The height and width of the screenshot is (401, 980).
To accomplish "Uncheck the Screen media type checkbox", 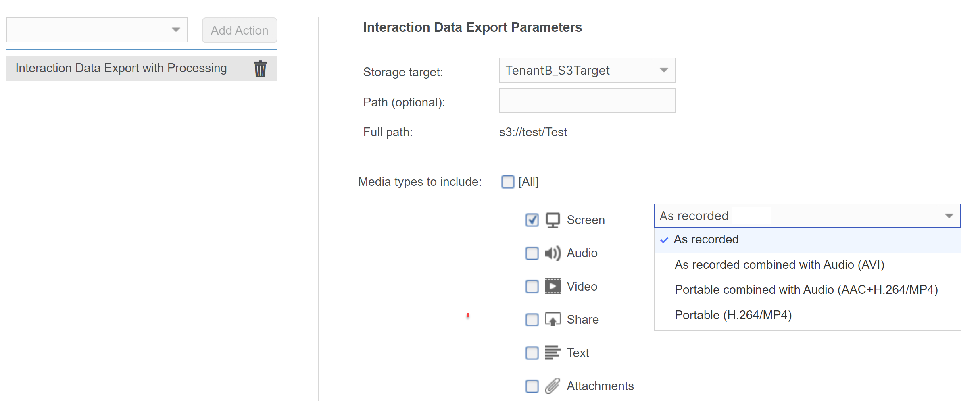I will pyautogui.click(x=532, y=220).
